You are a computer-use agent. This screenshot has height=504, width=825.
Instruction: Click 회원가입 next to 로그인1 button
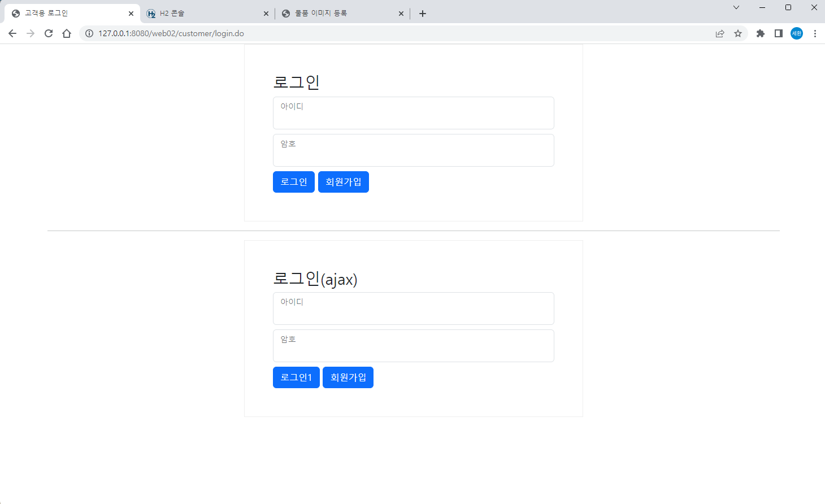[348, 377]
